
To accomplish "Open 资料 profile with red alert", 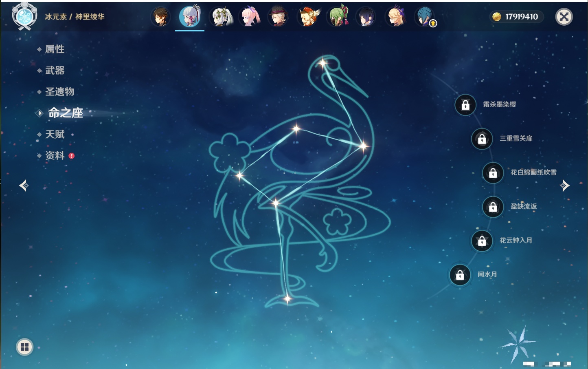I will pyautogui.click(x=55, y=156).
